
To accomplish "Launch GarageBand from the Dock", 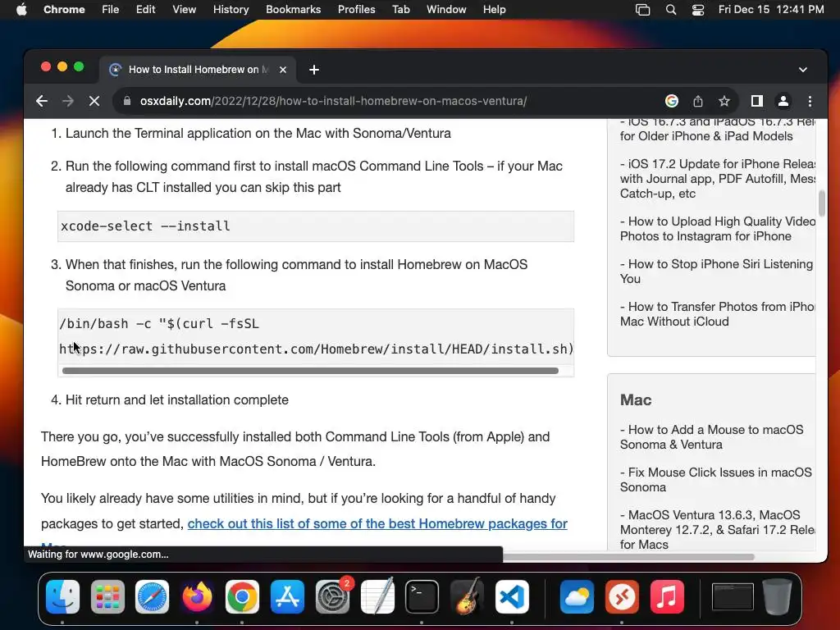I will point(467,597).
